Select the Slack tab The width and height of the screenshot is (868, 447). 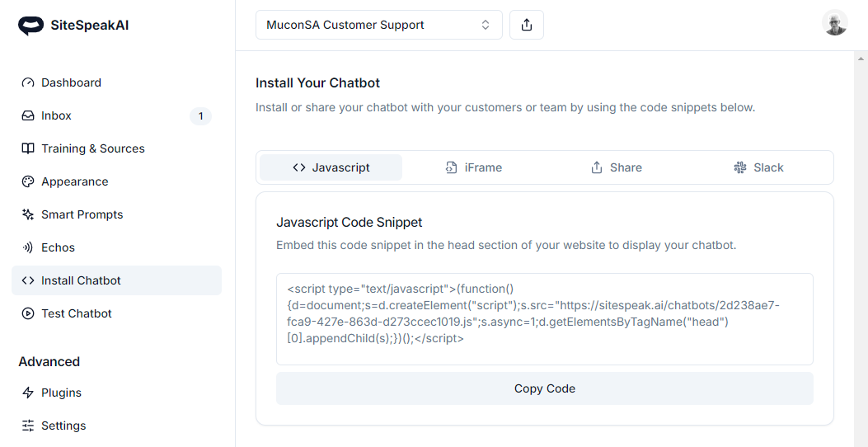click(x=758, y=167)
